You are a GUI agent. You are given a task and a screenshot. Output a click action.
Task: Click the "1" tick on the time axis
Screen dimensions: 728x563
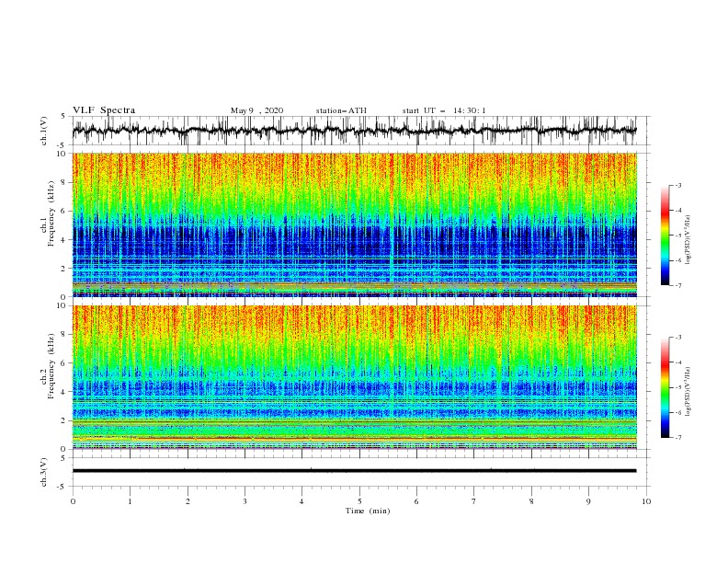tap(130, 501)
